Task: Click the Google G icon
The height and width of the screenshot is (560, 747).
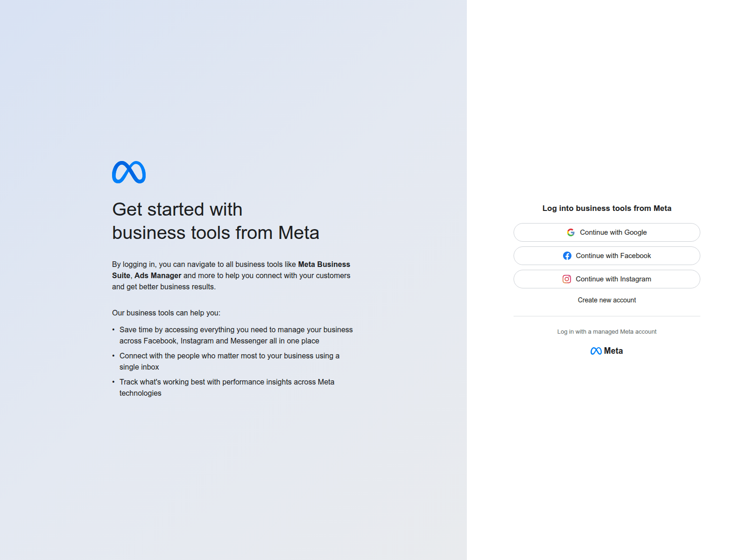Action: pos(571,232)
